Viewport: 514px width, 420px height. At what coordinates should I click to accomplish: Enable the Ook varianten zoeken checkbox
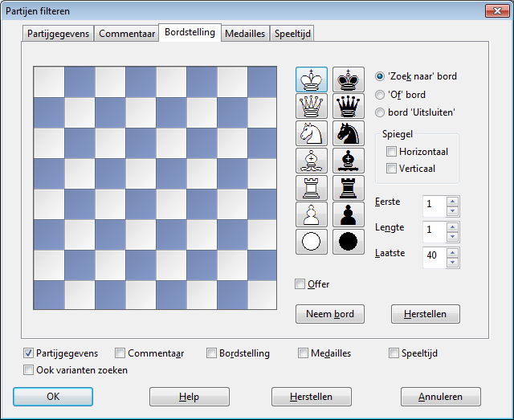30,370
